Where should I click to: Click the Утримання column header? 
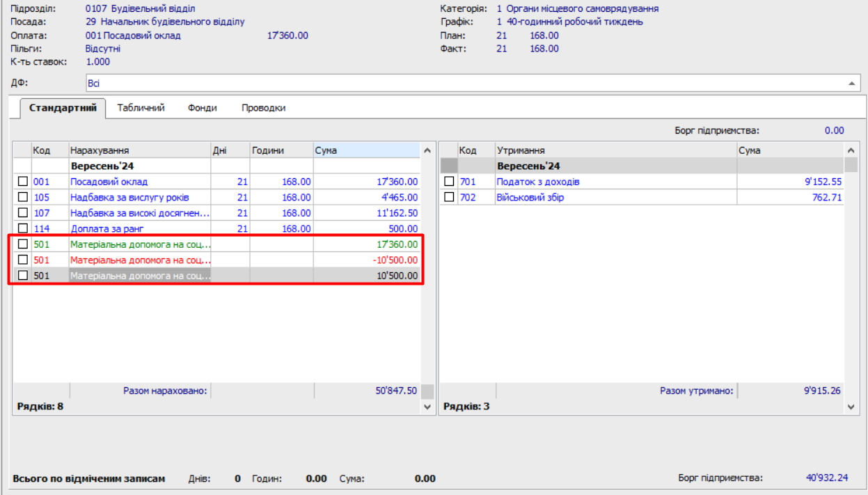615,150
